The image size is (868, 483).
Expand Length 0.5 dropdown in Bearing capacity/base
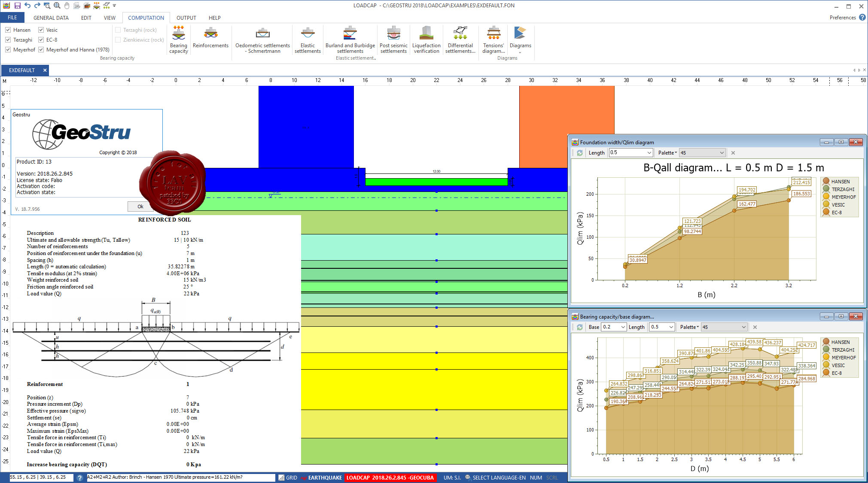tap(671, 327)
